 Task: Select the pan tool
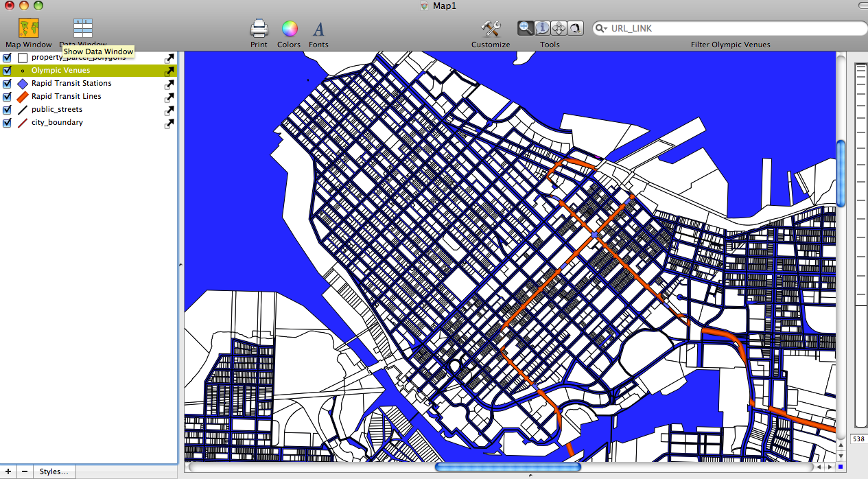pos(559,28)
